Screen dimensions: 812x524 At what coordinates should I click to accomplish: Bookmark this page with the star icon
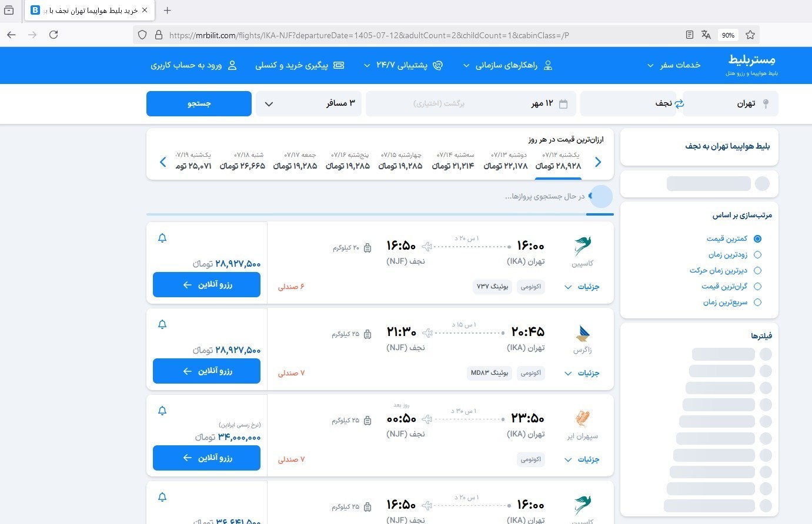[750, 35]
